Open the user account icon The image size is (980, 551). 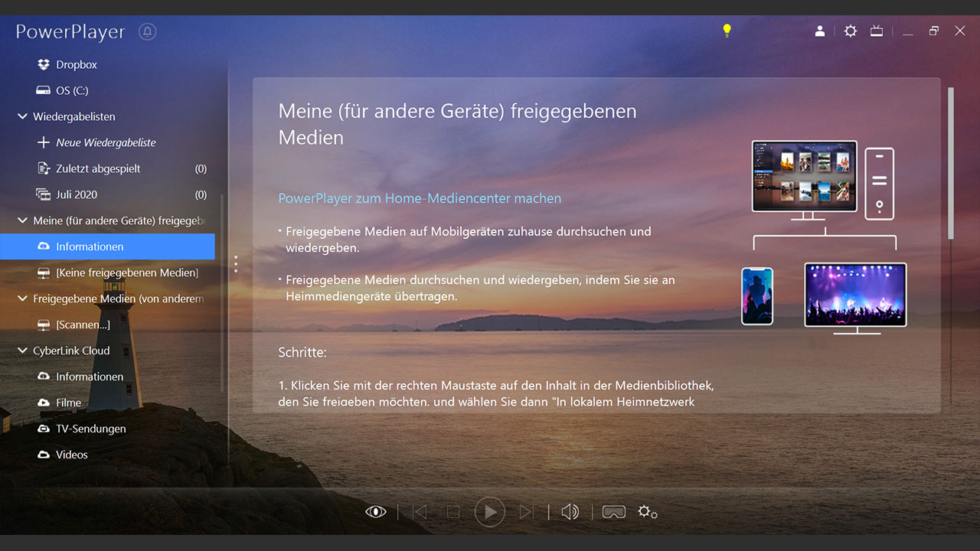(820, 31)
